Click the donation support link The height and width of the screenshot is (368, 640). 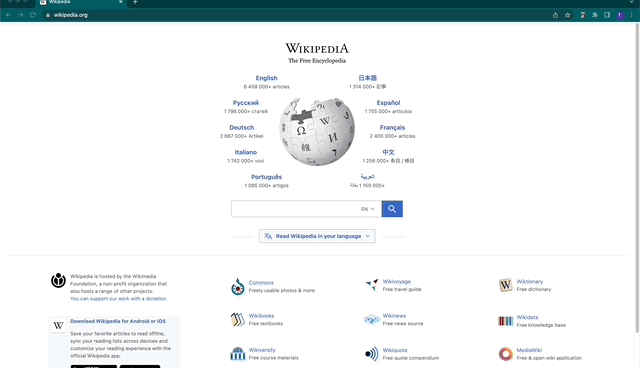(118, 299)
